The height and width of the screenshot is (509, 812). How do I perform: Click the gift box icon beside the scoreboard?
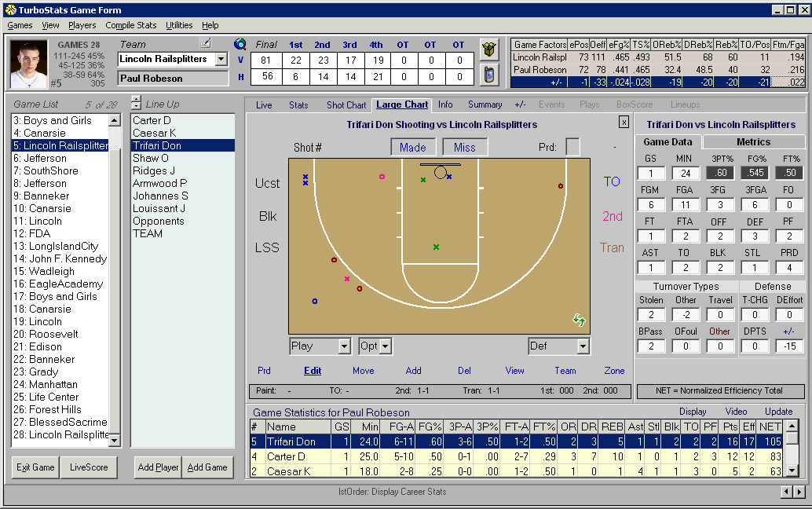488,49
